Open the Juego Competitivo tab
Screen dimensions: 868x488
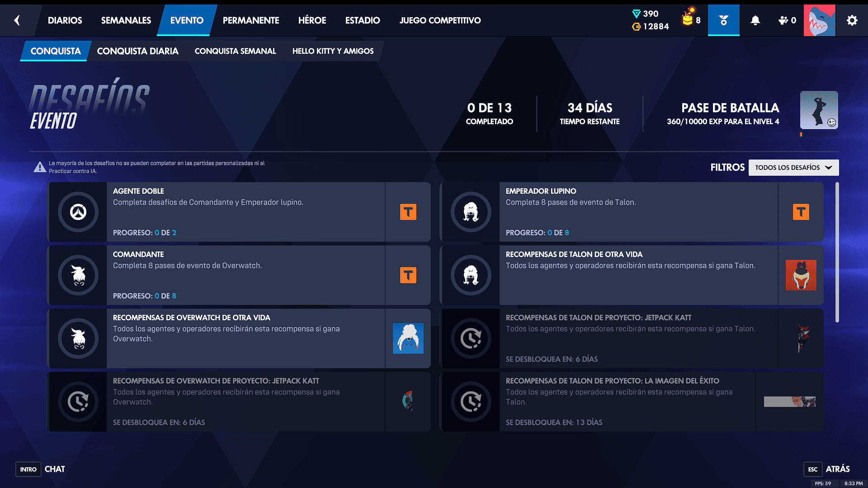[439, 20]
